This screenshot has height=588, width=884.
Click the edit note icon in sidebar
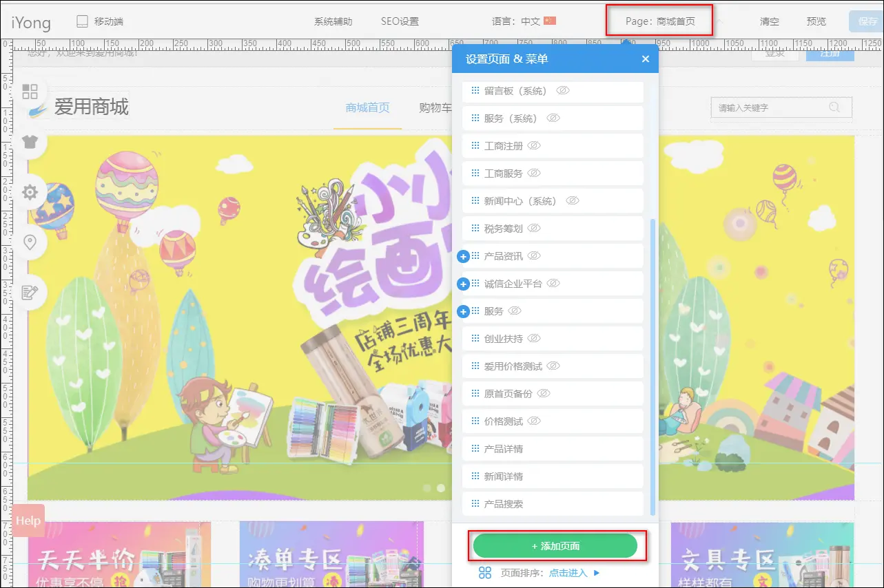[x=30, y=293]
